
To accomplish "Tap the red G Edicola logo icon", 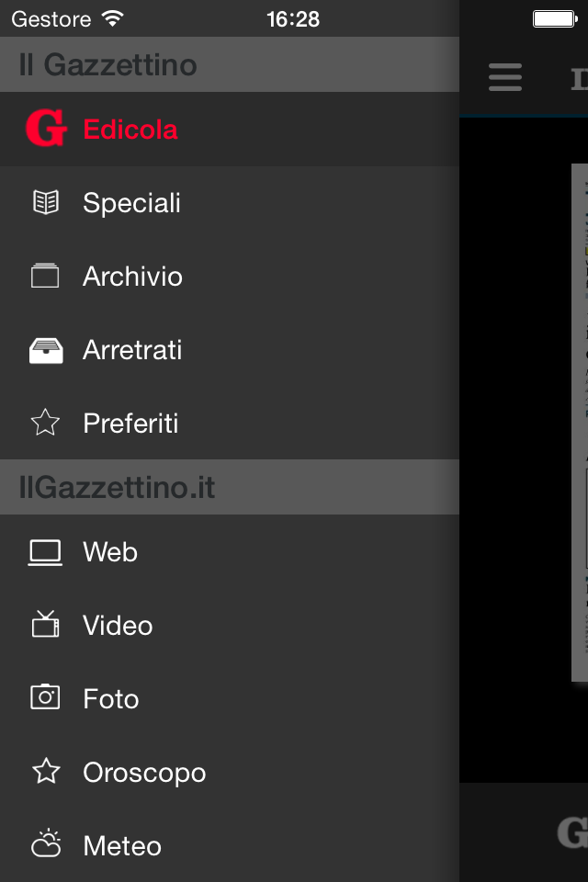I will coord(46,129).
